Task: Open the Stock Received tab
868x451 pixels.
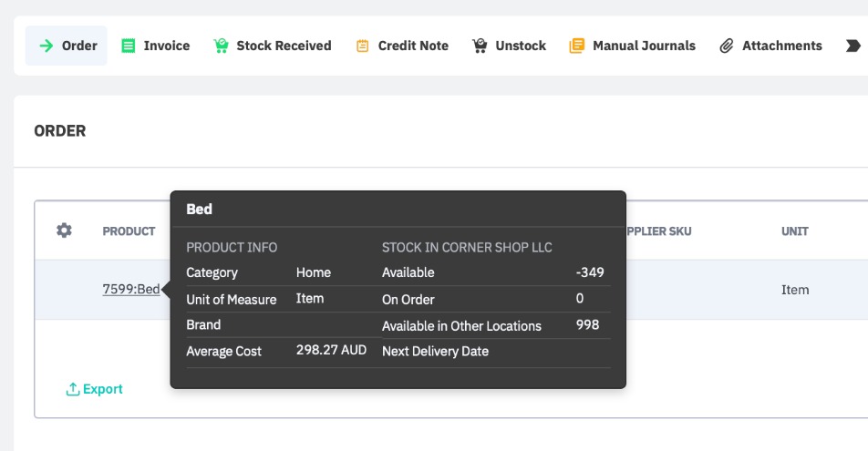Action: pyautogui.click(x=284, y=46)
